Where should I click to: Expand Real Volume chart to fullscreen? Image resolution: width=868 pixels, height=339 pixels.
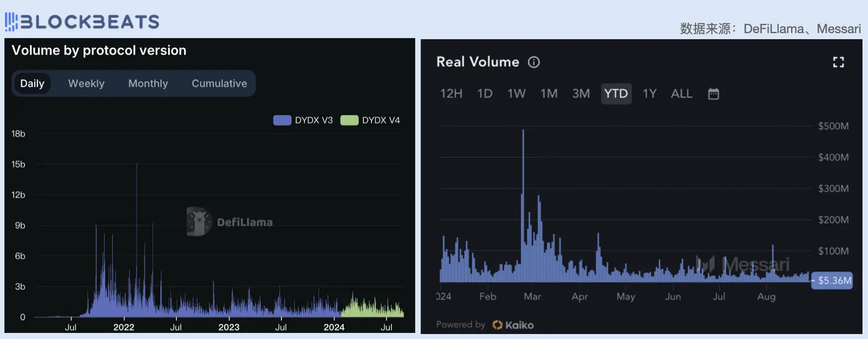click(838, 62)
